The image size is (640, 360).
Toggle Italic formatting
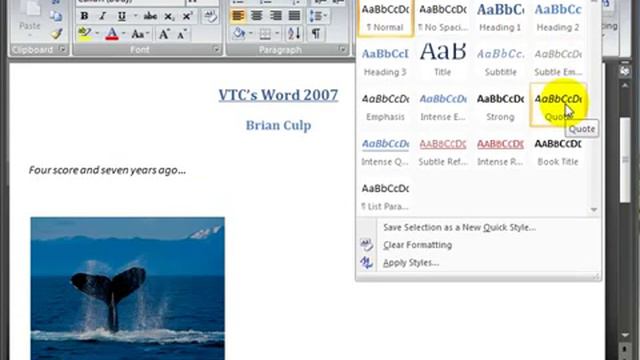102,16
